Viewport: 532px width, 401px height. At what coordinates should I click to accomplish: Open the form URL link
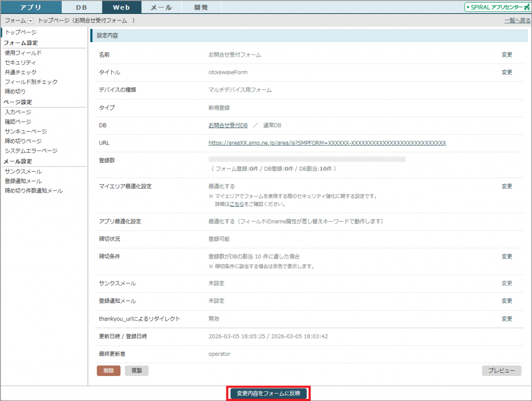[x=327, y=143]
